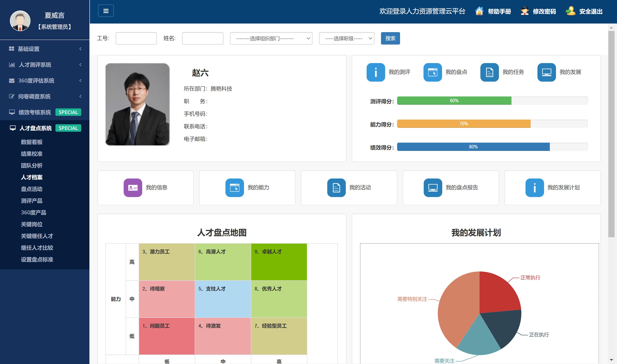Click the 我的盘点报告 monitor icon
Image resolution: width=617 pixels, height=364 pixels.
tap(433, 188)
